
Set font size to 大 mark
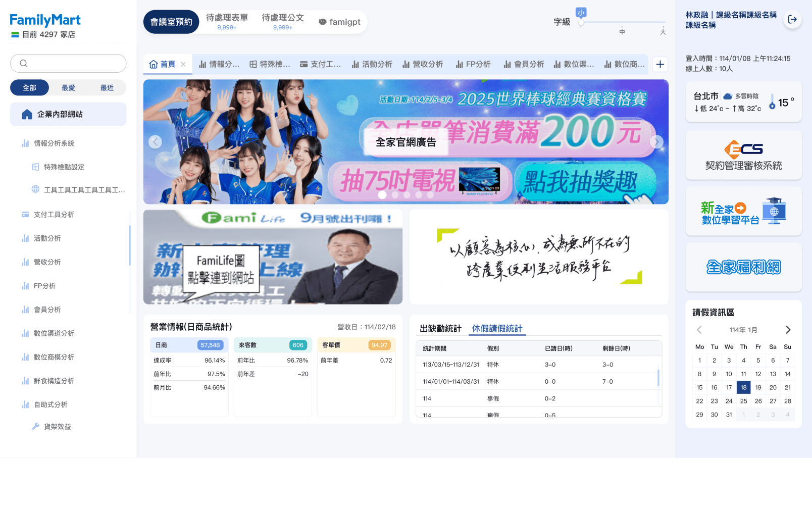click(x=663, y=31)
